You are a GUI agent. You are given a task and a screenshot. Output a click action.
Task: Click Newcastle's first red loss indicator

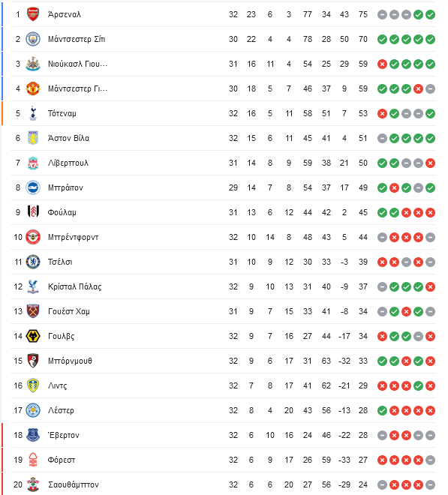click(x=382, y=64)
